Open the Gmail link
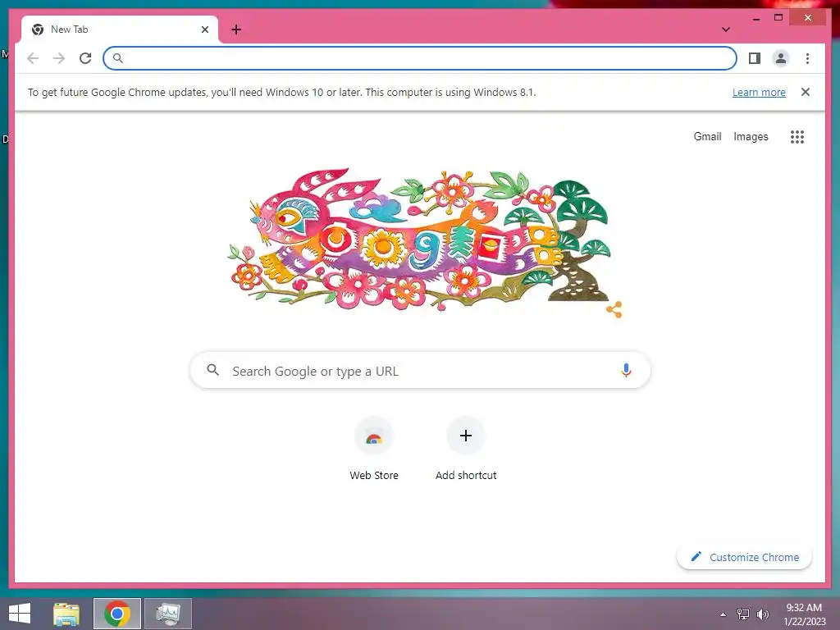Screen dimensions: 840x630 point(707,137)
